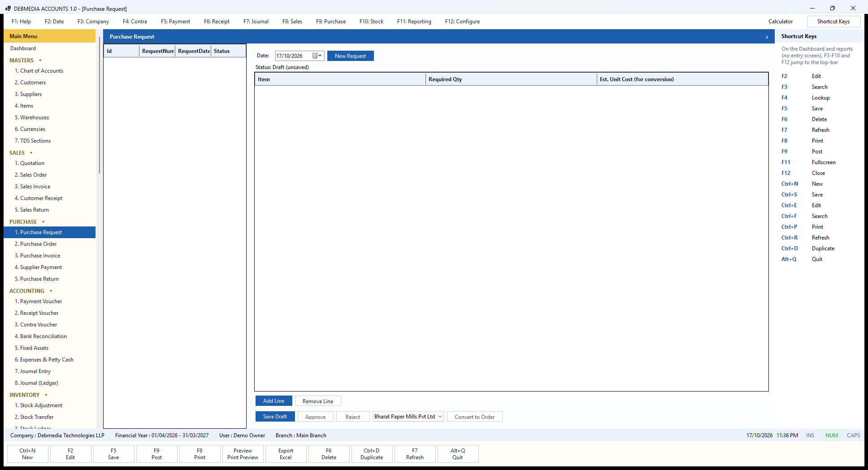The image size is (868, 470).
Task: Click the Alt+Q Quit bottom button
Action: pos(458,454)
